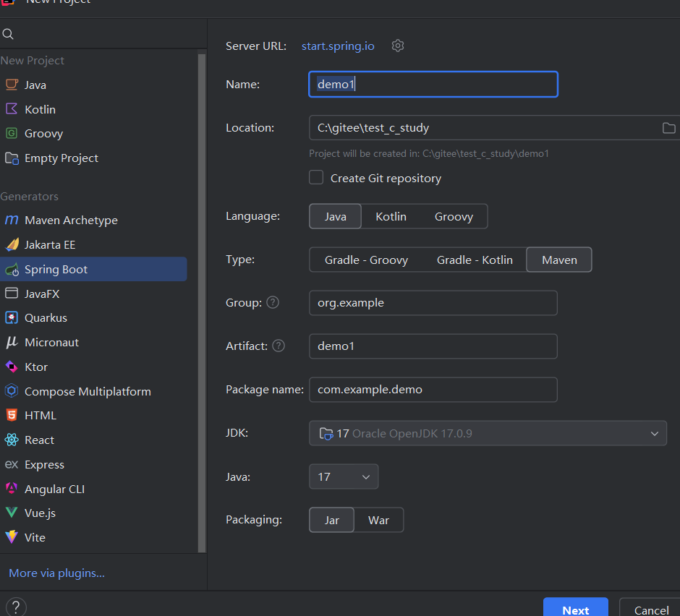Click the JavaFX window icon
This screenshot has width=680, height=616.
click(12, 294)
